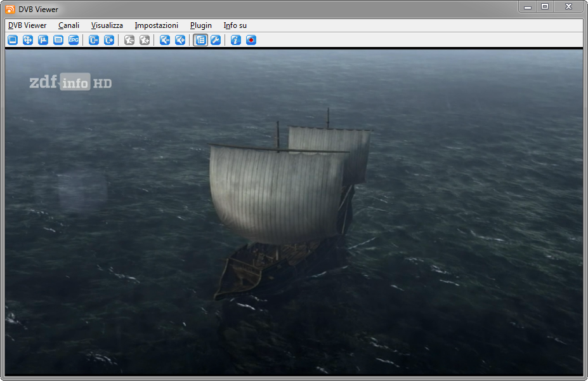Decrease volume with speaker minus icon
This screenshot has width=588, height=381.
tap(165, 40)
